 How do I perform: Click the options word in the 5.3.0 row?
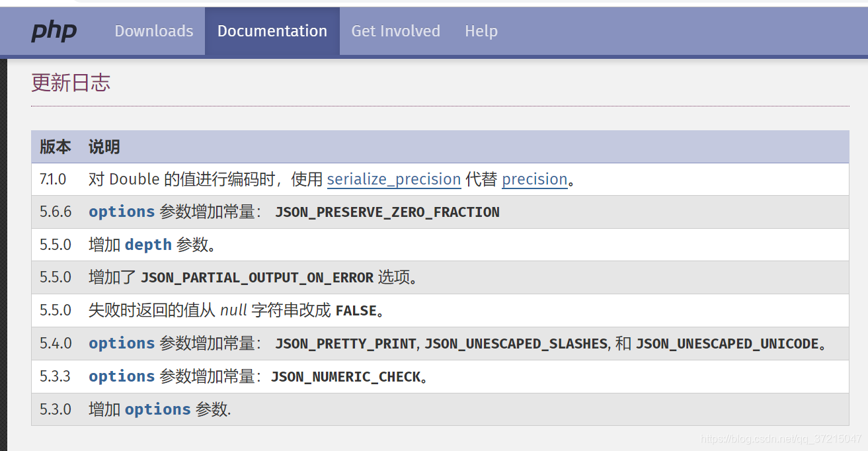click(x=157, y=409)
